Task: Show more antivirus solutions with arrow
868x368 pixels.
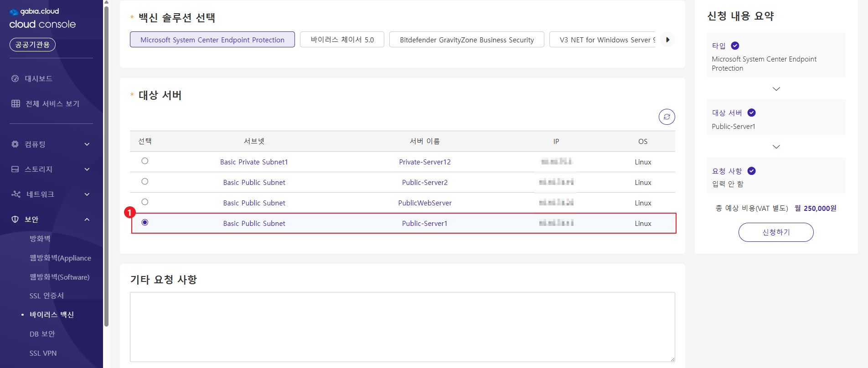Action: [x=667, y=40]
